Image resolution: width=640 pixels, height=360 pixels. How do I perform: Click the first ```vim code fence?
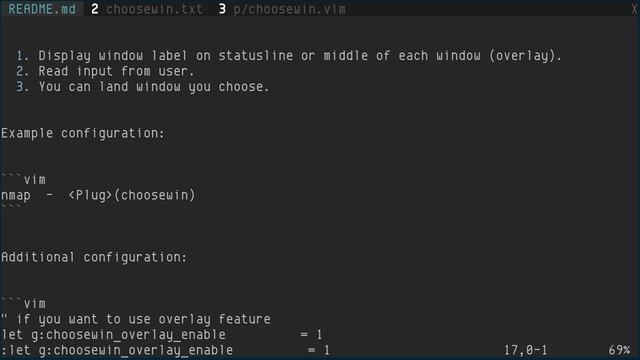tap(23, 180)
